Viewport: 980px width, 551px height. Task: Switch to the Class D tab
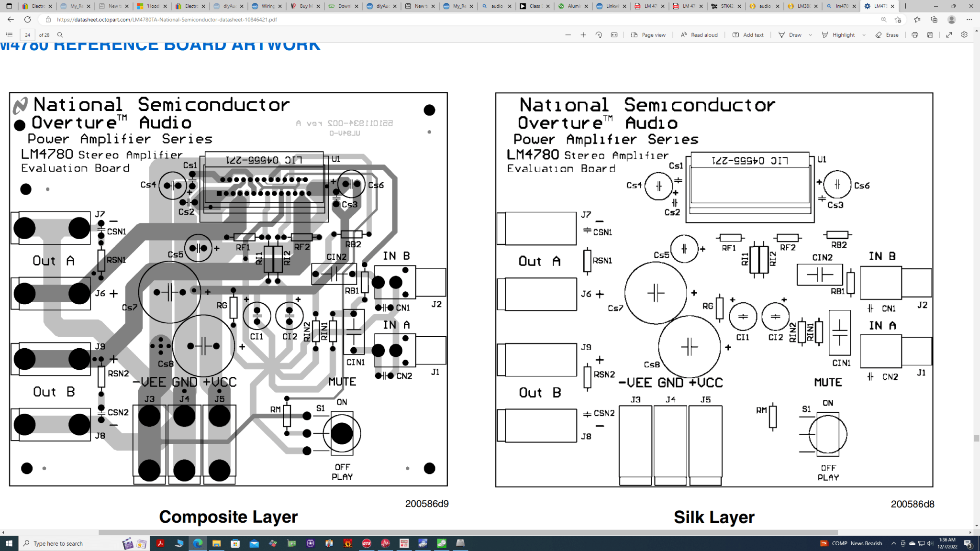[x=534, y=6]
